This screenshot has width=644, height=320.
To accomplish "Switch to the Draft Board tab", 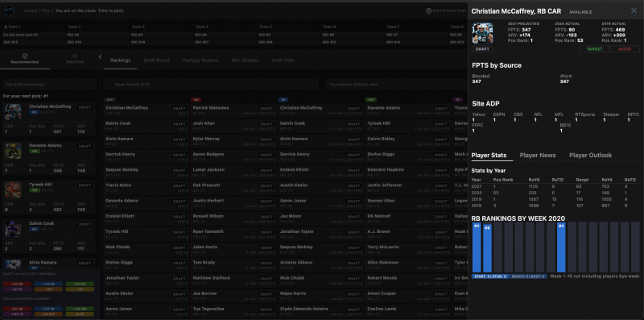I will click(156, 60).
